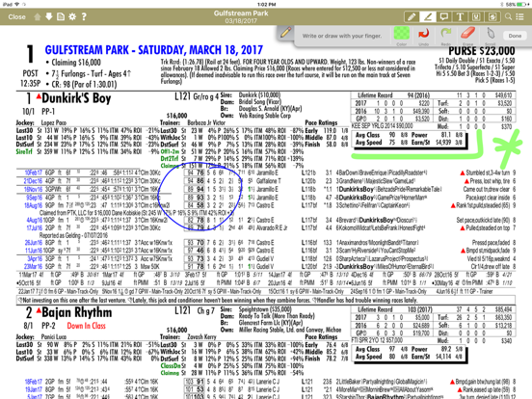Tap Dunkirk's Boy Lifetime Record header
The width and height of the screenshot is (532, 399).
[375, 95]
